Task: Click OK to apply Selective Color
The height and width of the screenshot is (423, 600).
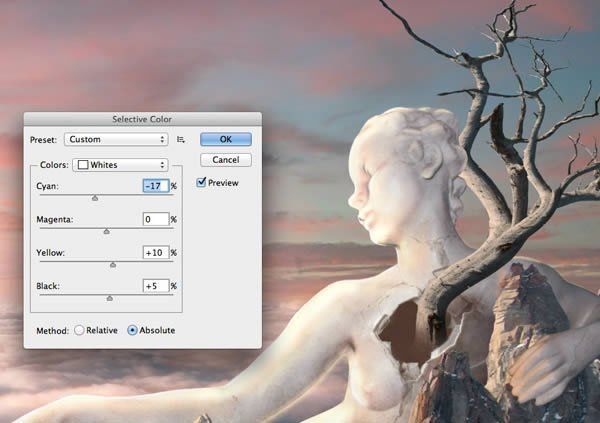Action: pyautogui.click(x=226, y=139)
